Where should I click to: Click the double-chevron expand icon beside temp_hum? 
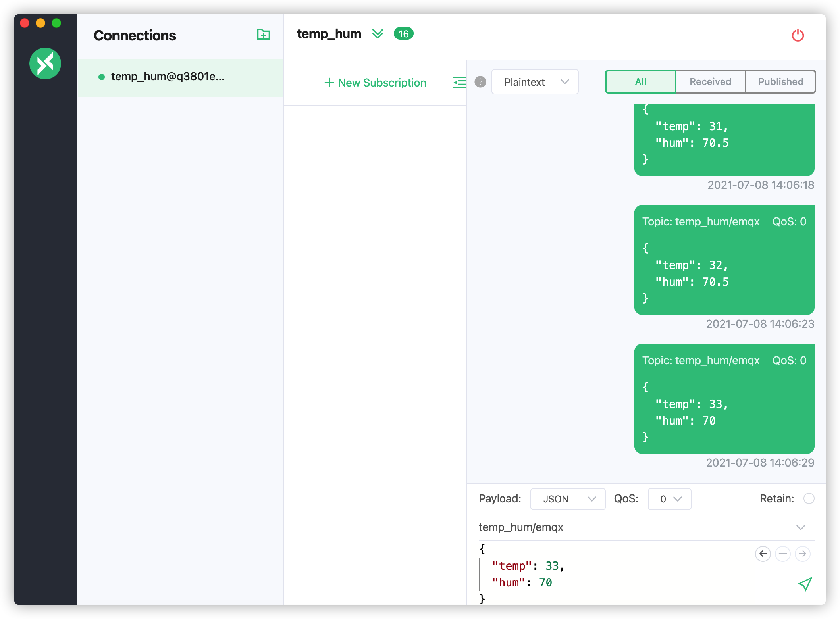coord(378,34)
